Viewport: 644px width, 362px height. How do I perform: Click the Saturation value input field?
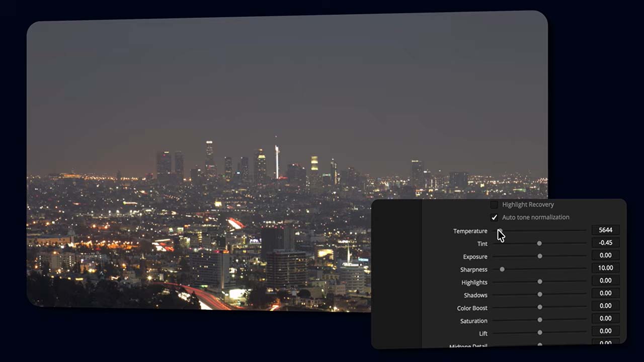(605, 318)
